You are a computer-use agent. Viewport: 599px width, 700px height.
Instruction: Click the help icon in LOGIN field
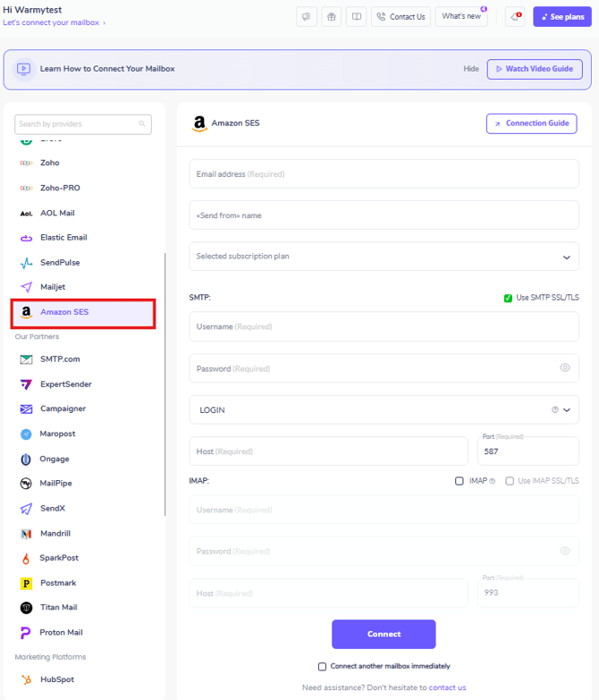coord(554,409)
